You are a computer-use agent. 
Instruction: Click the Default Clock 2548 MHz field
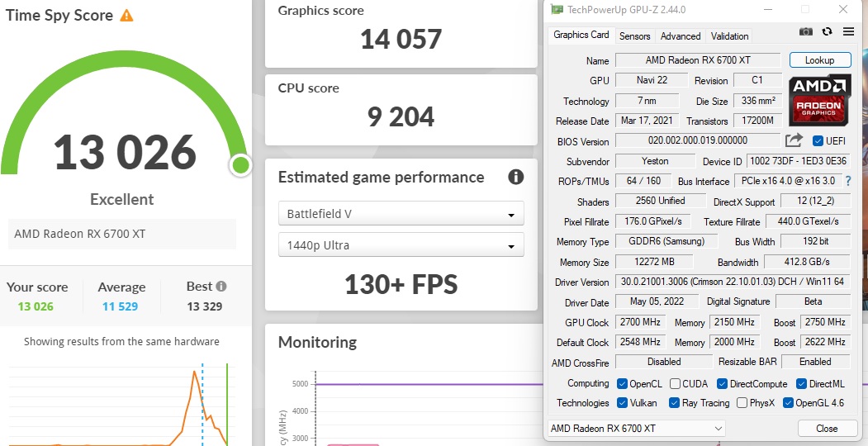pyautogui.click(x=641, y=342)
